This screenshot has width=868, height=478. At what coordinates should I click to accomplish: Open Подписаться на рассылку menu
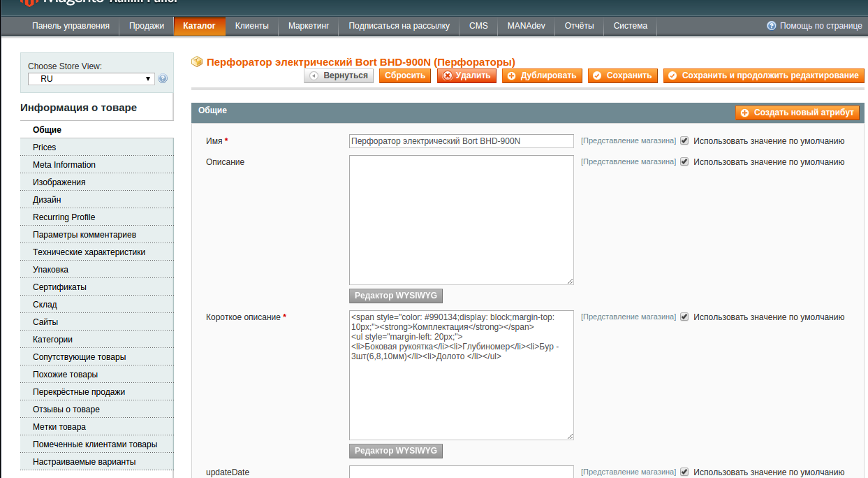pyautogui.click(x=399, y=26)
